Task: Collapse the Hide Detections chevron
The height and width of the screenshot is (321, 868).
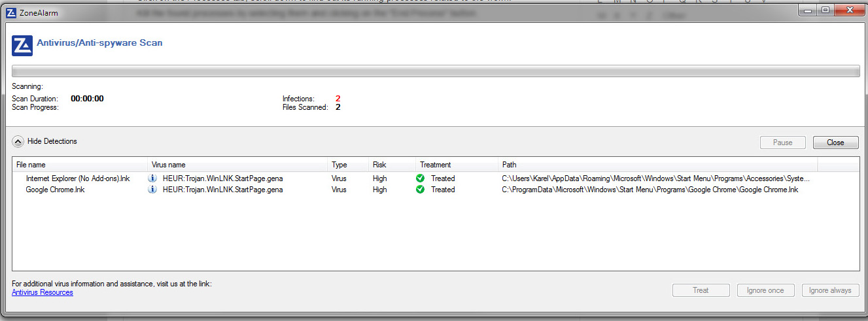Action: (x=18, y=141)
